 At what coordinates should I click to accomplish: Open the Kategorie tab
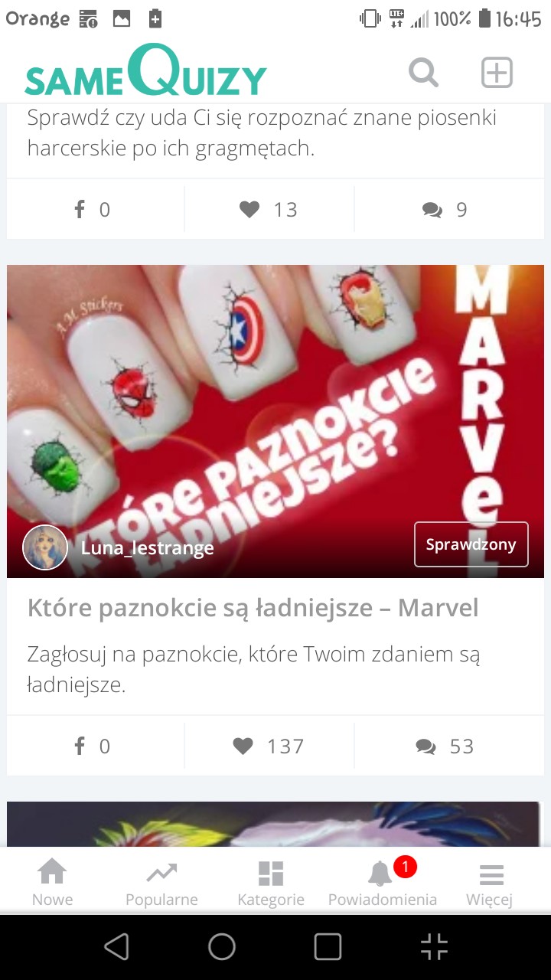tap(271, 883)
